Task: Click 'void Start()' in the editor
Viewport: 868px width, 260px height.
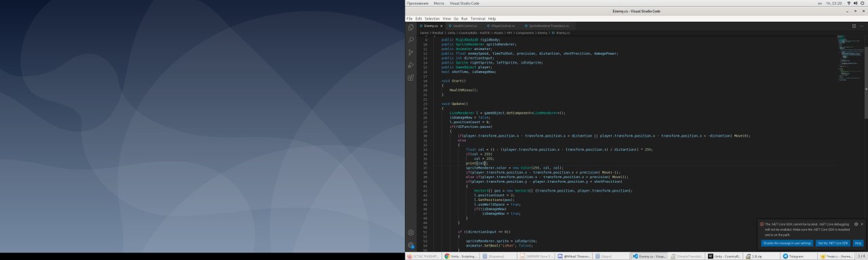Action: (x=453, y=81)
